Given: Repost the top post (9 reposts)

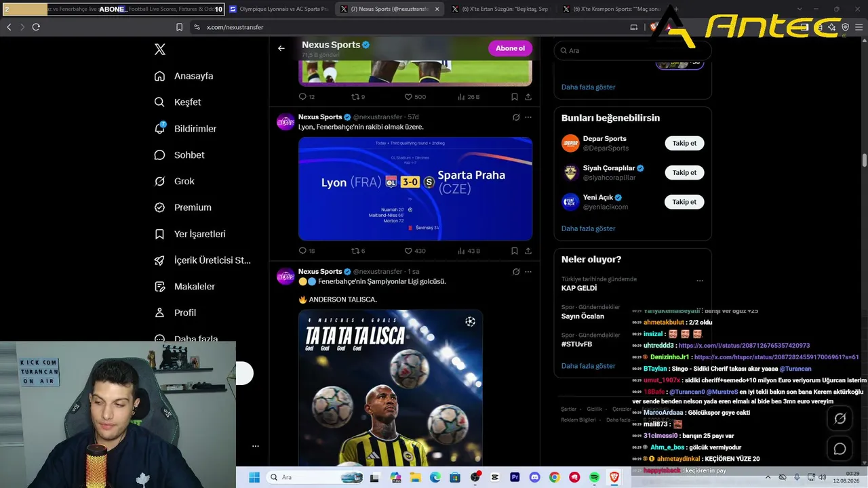Looking at the screenshot, I should coord(358,97).
